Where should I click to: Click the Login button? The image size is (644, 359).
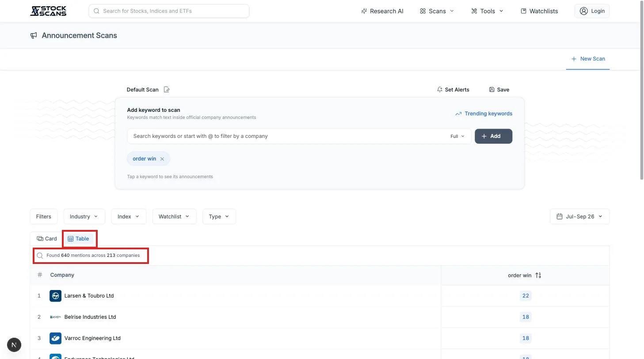click(x=592, y=11)
